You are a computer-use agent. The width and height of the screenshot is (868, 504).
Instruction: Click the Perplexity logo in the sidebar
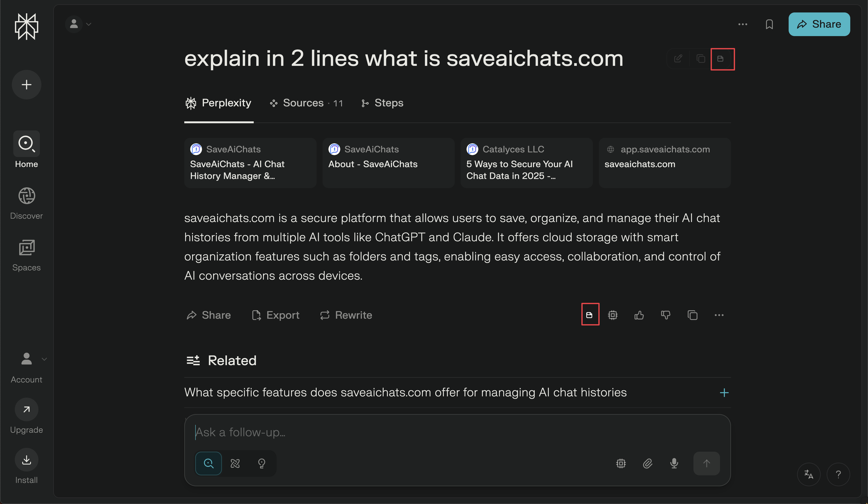click(x=27, y=27)
